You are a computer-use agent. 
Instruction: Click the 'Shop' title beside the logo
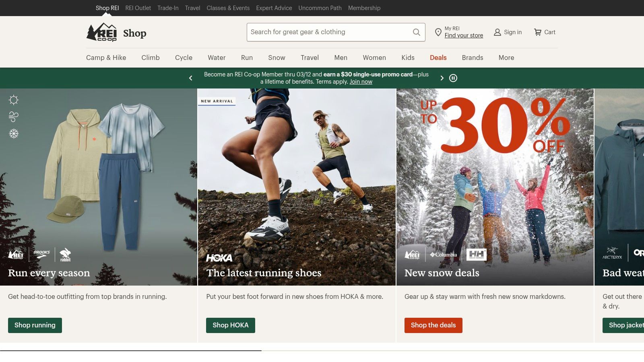(x=135, y=33)
